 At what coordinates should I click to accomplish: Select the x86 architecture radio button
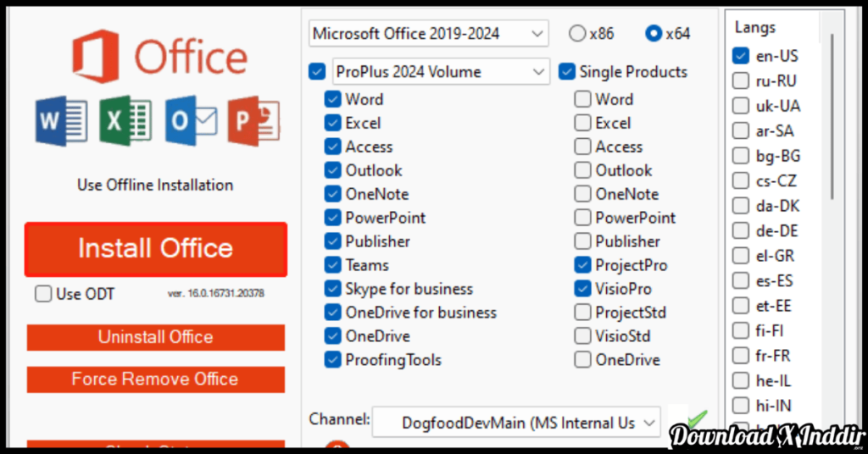click(x=576, y=34)
